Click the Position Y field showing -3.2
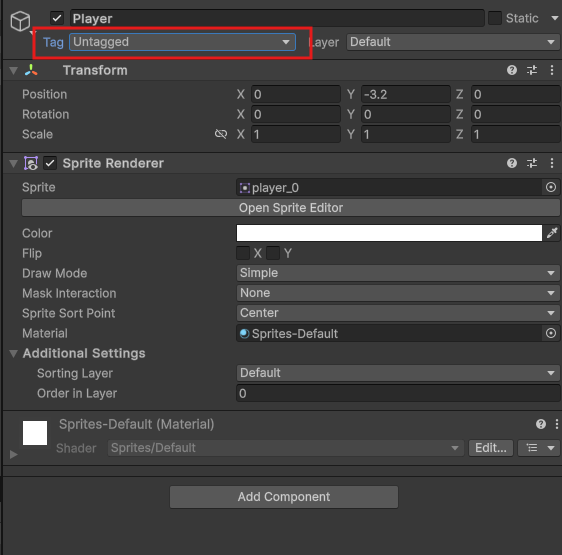Image resolution: width=562 pixels, height=555 pixels. pyautogui.click(x=406, y=94)
